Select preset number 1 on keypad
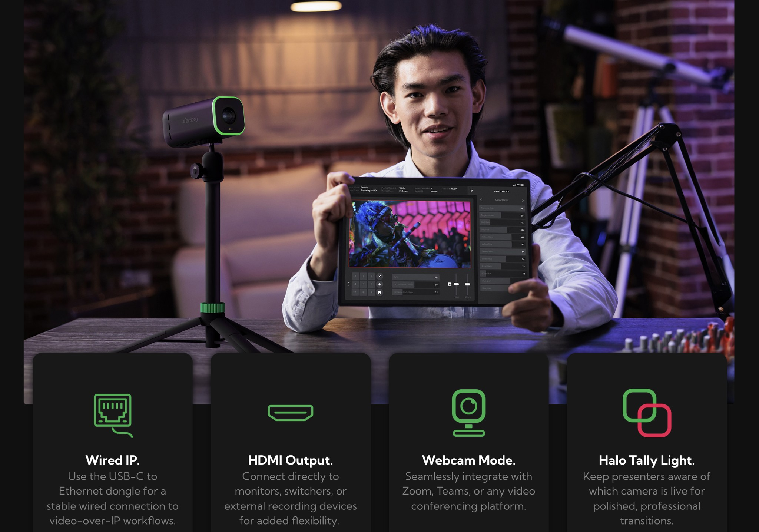Image resolution: width=759 pixels, height=532 pixels. pyautogui.click(x=355, y=277)
